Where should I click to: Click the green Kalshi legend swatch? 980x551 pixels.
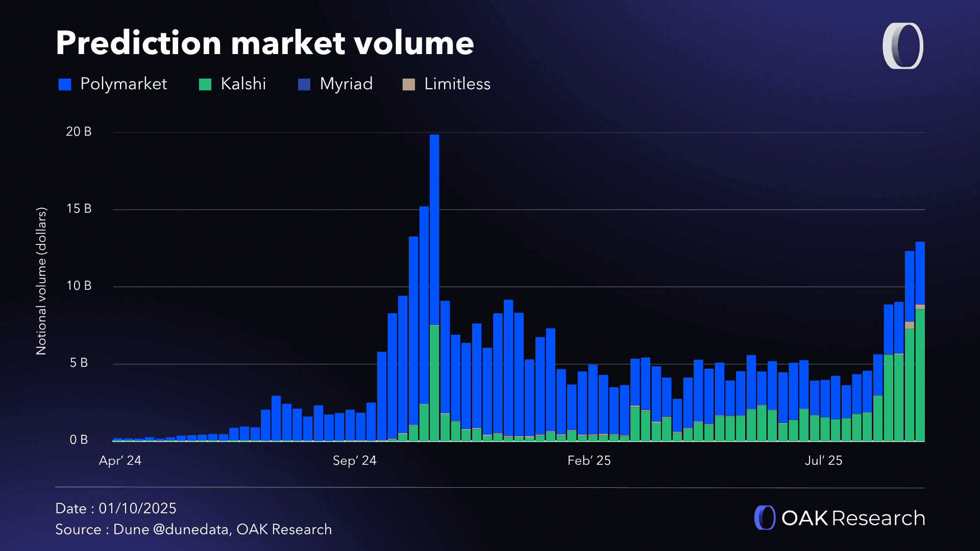[x=204, y=84]
